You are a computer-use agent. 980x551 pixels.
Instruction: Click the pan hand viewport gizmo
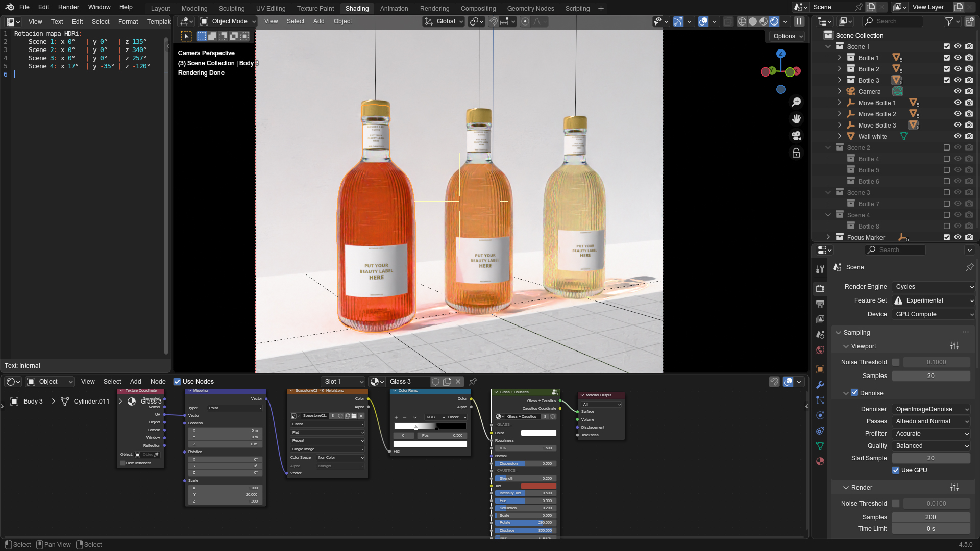click(796, 119)
